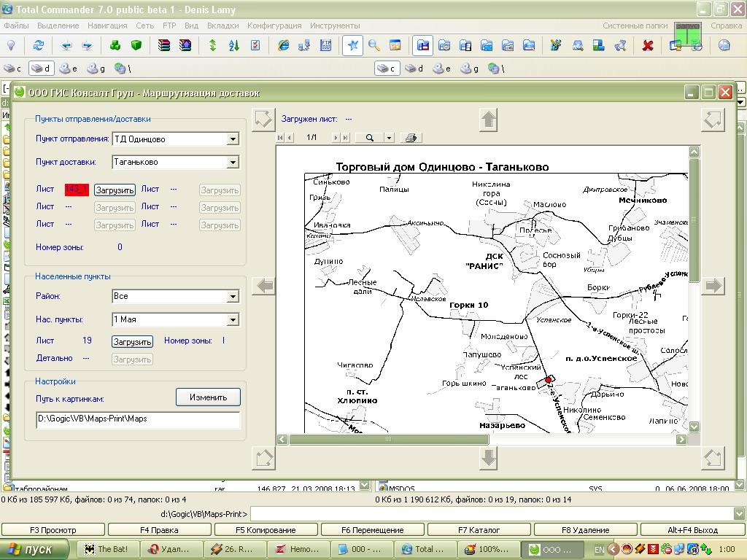Click the top-left diagonal map navigation arrow

[x=263, y=120]
